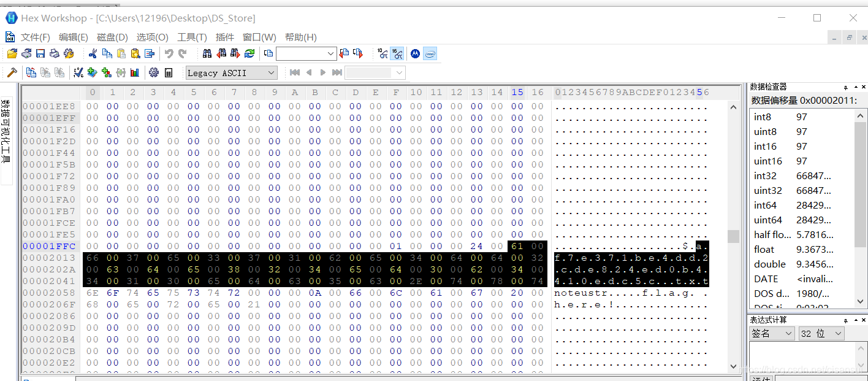Click the Save floppy disk icon
This screenshot has height=381, width=868.
pos(40,53)
